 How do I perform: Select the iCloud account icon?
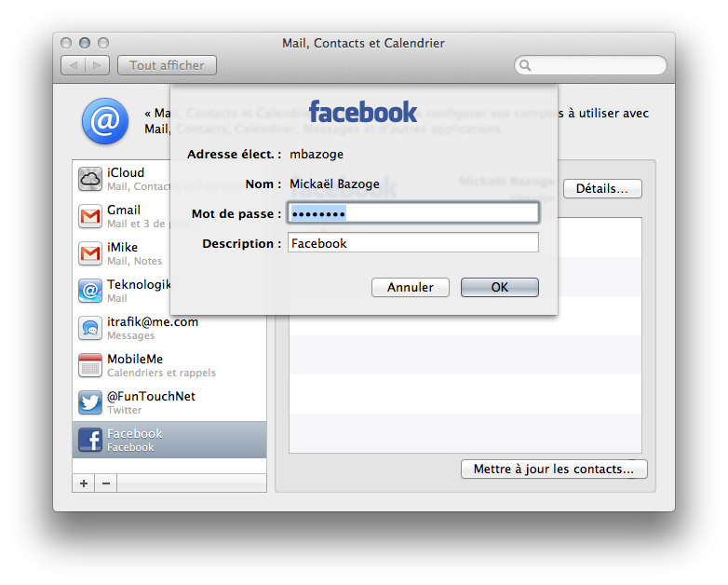(x=90, y=180)
